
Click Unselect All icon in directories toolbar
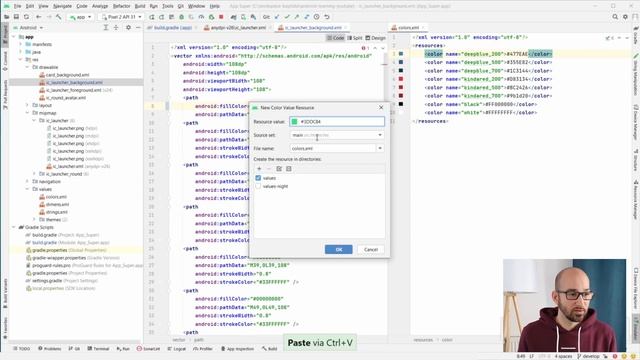point(289,169)
